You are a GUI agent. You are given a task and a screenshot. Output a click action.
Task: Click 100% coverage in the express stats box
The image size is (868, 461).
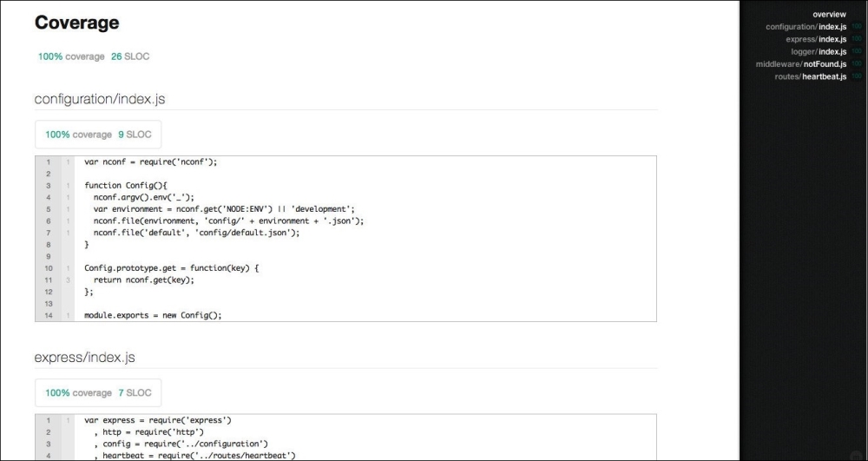coord(78,393)
